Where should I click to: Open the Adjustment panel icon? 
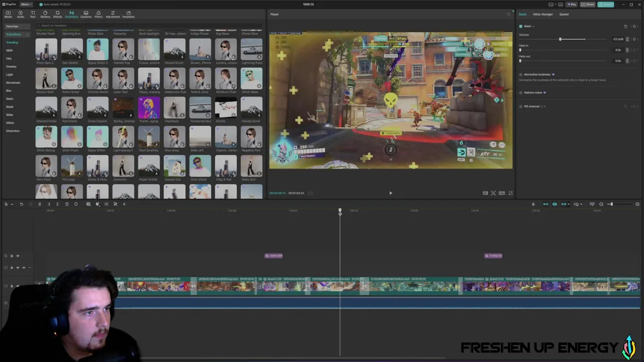[x=113, y=14]
